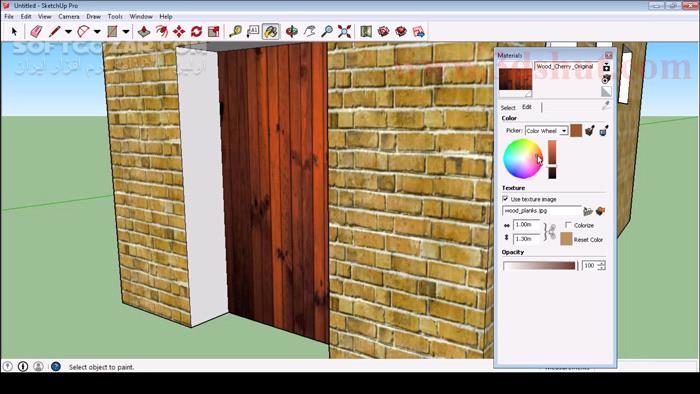Click Match Color on Screen icon
This screenshot has width=700, height=394.
[604, 131]
